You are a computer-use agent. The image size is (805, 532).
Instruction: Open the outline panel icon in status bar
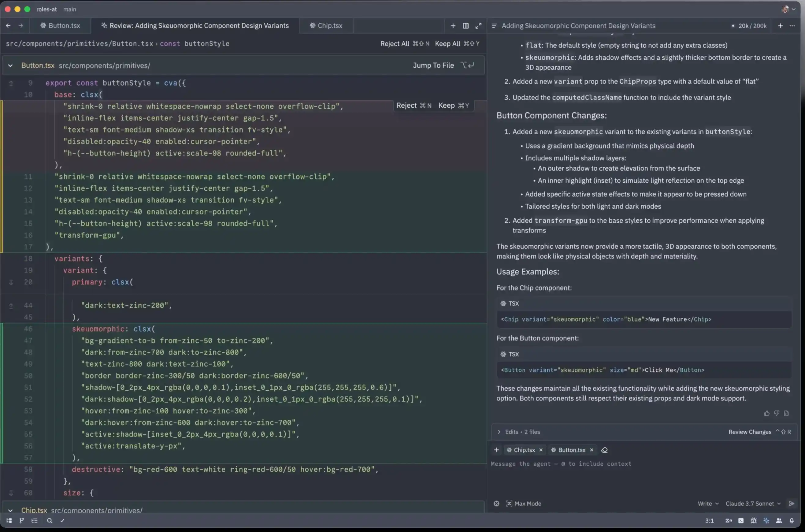coord(34,520)
